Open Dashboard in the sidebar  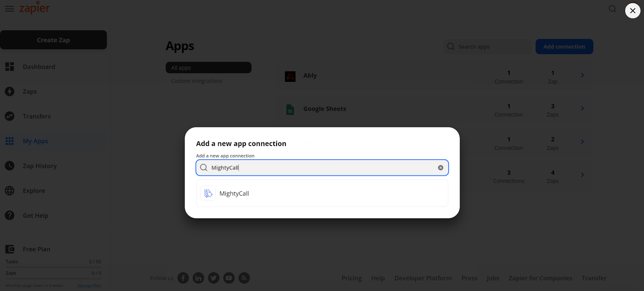click(39, 67)
